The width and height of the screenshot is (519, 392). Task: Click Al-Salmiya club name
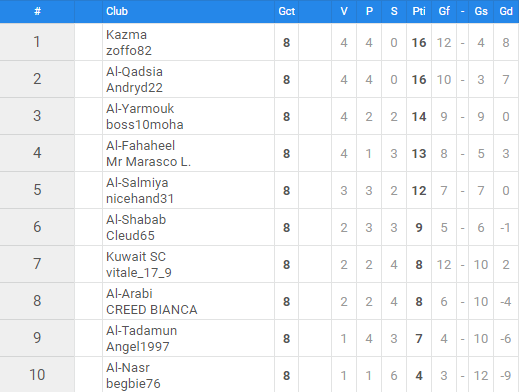137,183
